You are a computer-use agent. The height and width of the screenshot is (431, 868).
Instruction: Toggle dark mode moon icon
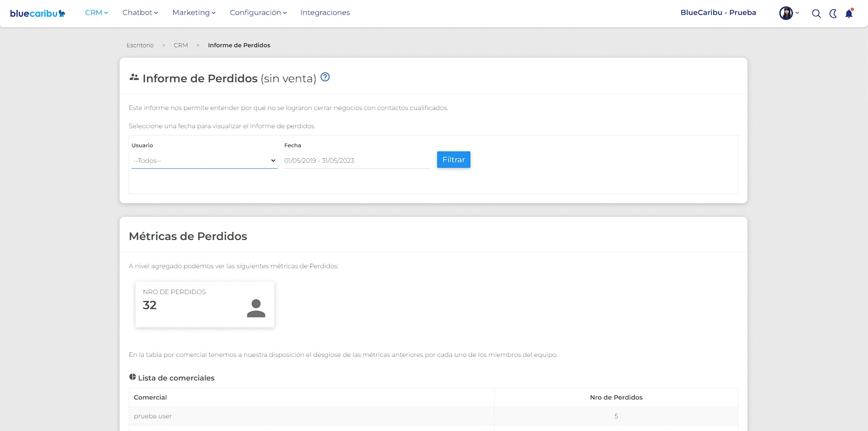coord(833,14)
